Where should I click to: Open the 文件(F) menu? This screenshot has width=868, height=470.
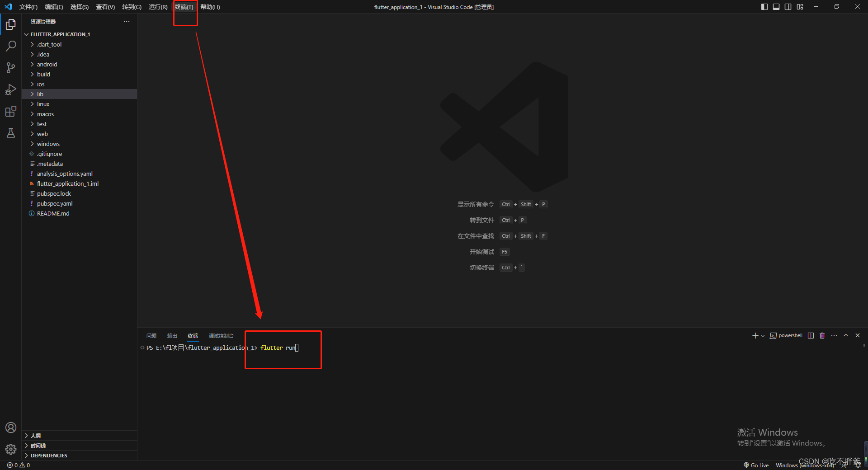pos(28,7)
